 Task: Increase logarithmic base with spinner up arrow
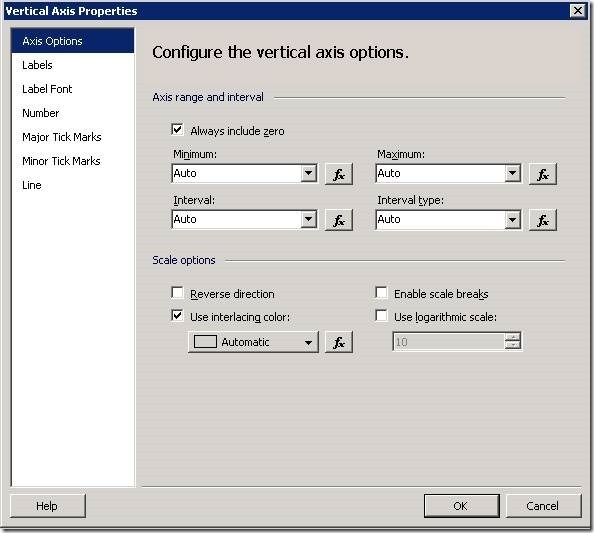tap(513, 337)
